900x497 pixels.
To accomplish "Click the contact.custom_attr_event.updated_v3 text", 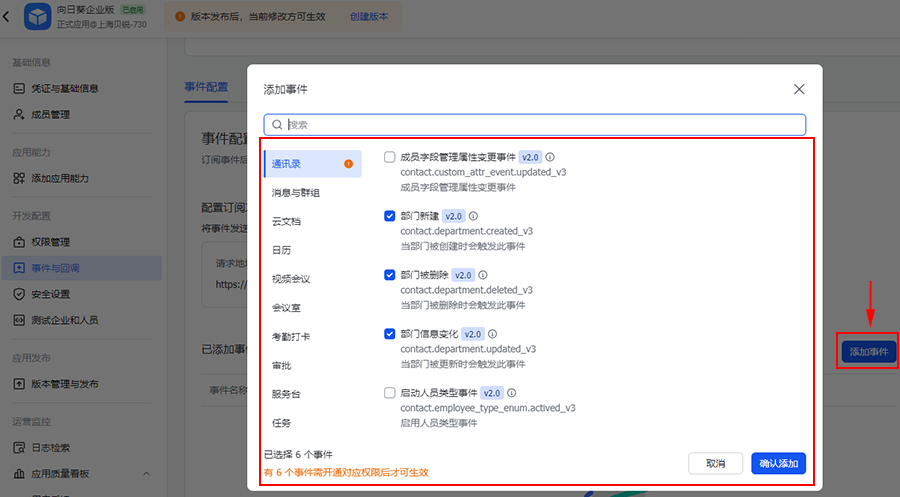I will tap(483, 172).
